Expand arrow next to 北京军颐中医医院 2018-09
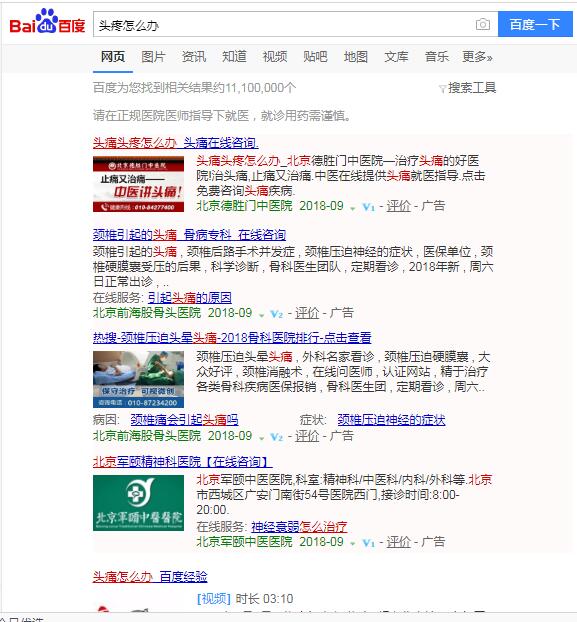The width and height of the screenshot is (577, 622). point(352,544)
